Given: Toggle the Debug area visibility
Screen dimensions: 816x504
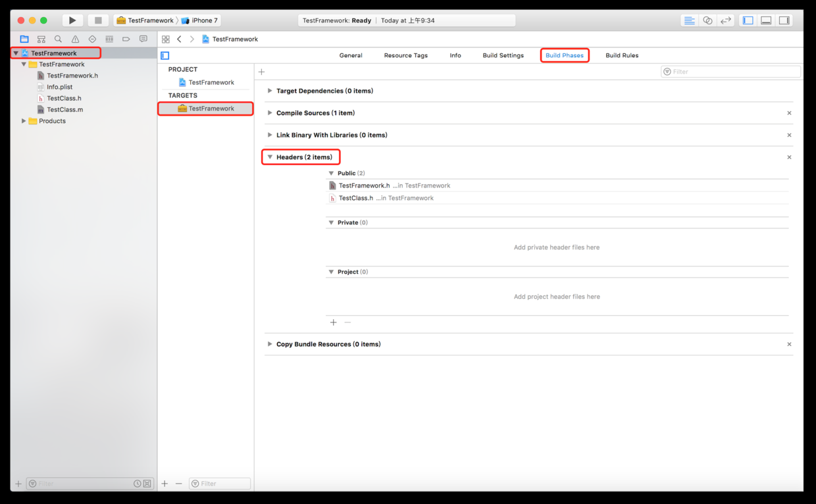Looking at the screenshot, I should [x=766, y=20].
